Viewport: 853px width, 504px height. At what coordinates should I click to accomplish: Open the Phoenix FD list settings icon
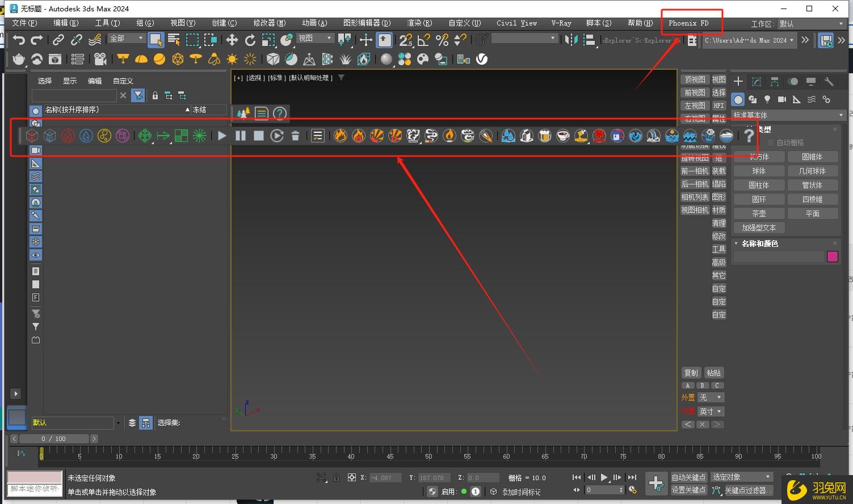click(x=318, y=136)
